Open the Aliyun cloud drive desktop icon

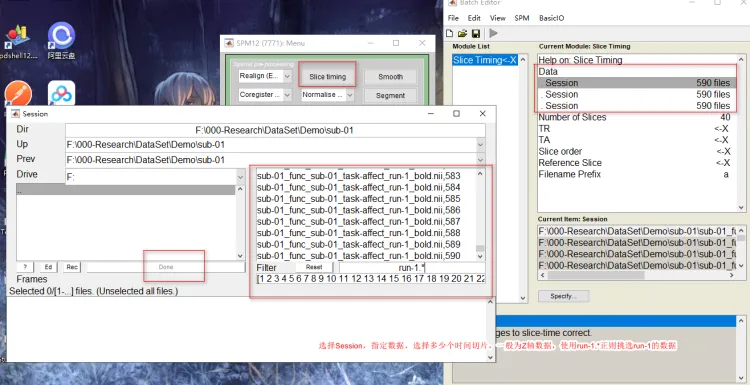[61, 41]
